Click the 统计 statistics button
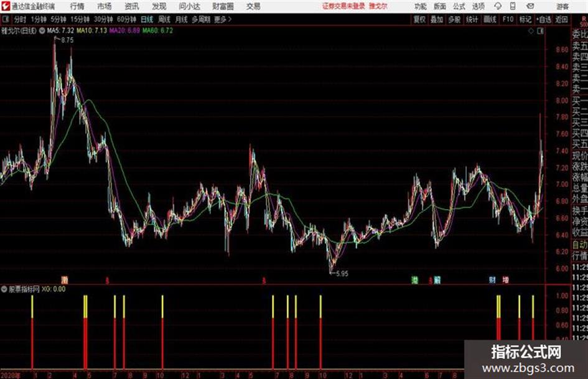The image size is (588, 379). tap(472, 19)
